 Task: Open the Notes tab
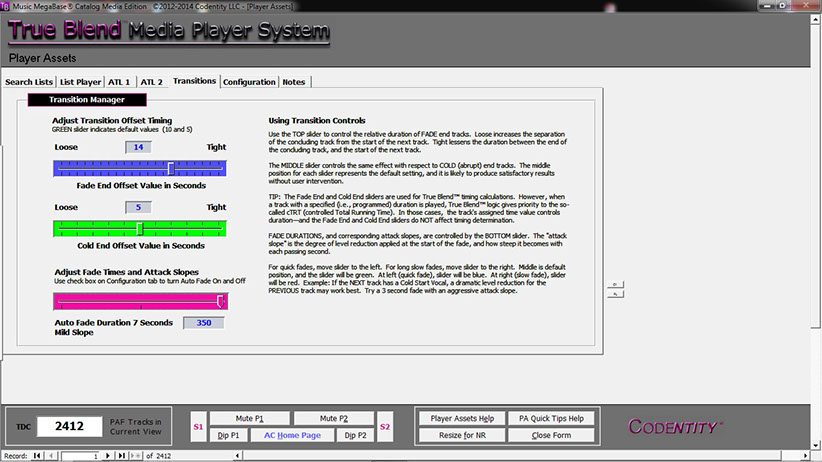coord(294,82)
